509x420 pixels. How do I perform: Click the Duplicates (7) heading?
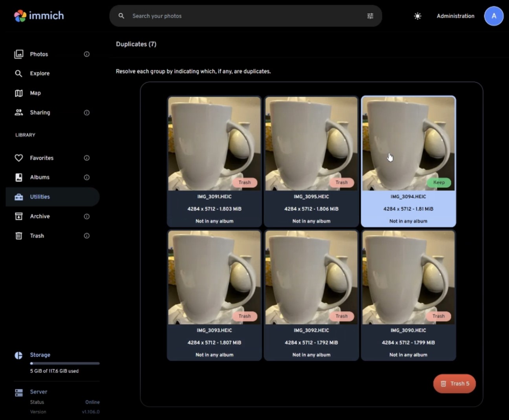click(136, 44)
